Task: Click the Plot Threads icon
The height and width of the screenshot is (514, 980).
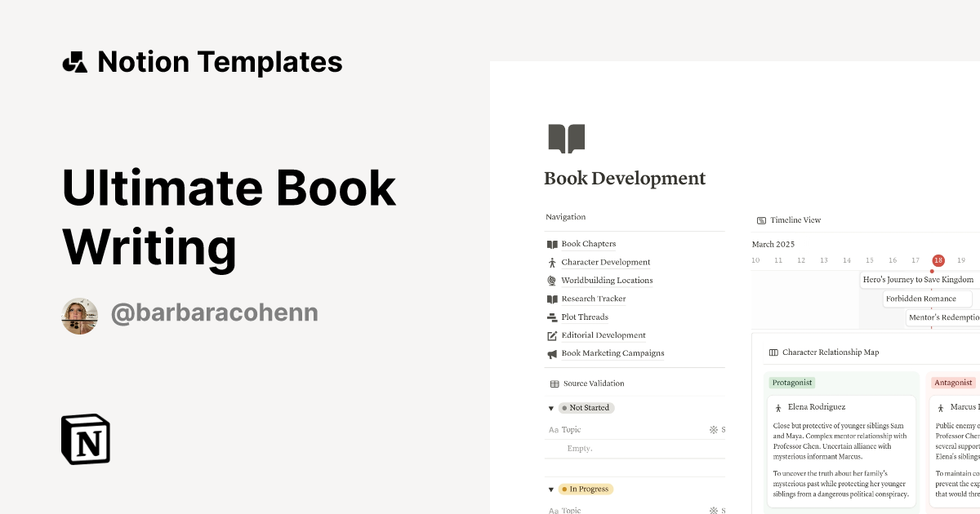Action: (x=552, y=317)
